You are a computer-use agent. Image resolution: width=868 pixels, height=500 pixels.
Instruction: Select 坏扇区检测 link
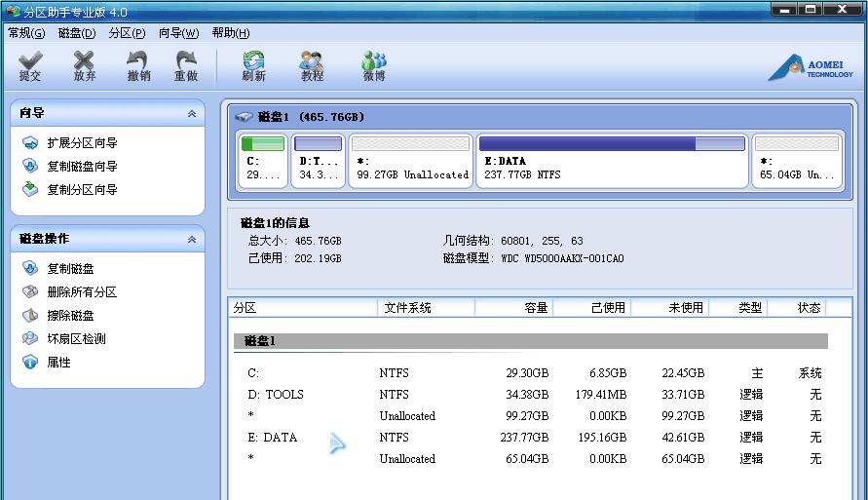tap(76, 339)
